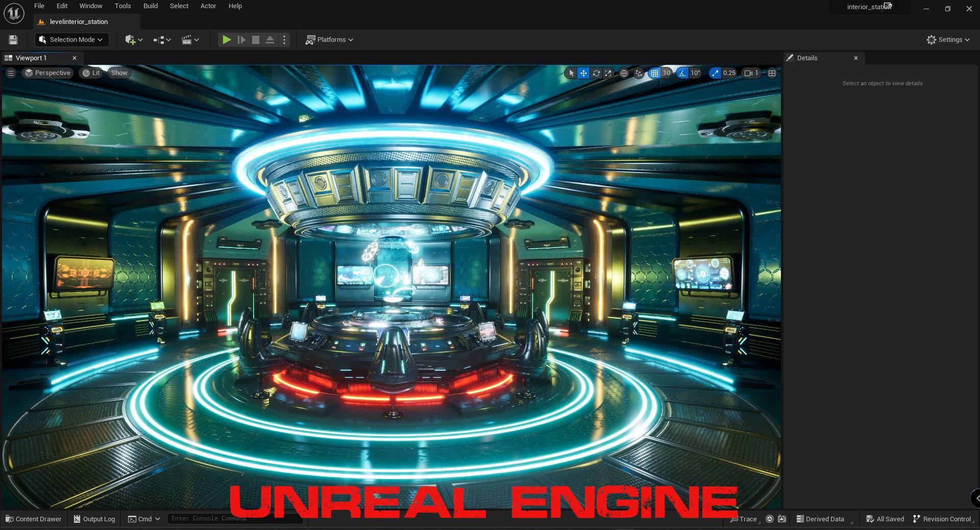Switch the Cmd console type dropdown
The height and width of the screenshot is (530, 980).
pyautogui.click(x=144, y=519)
